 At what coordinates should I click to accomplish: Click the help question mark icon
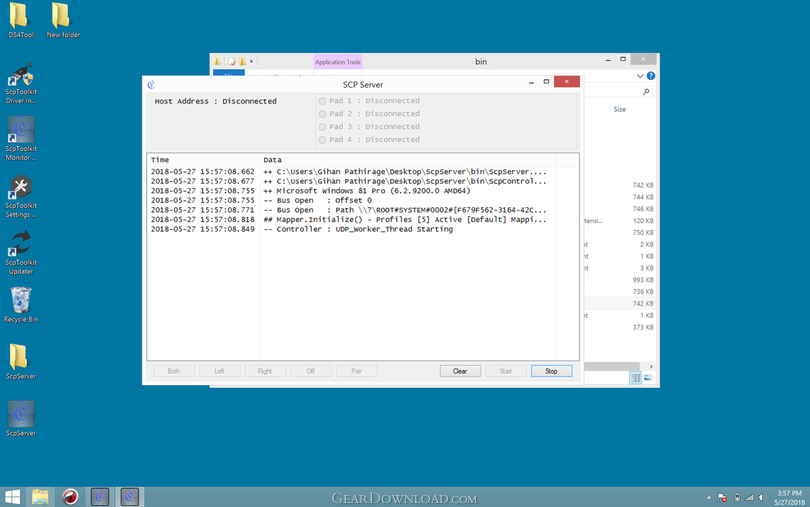(x=651, y=76)
